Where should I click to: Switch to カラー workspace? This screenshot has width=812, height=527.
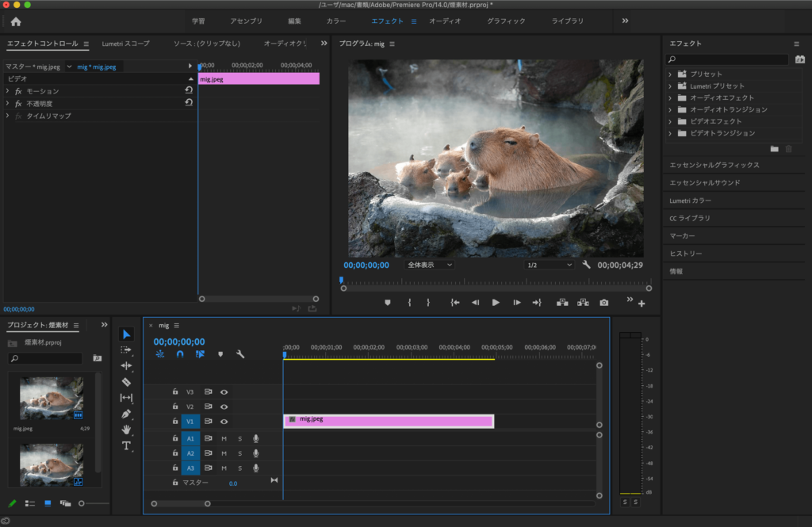click(x=336, y=21)
